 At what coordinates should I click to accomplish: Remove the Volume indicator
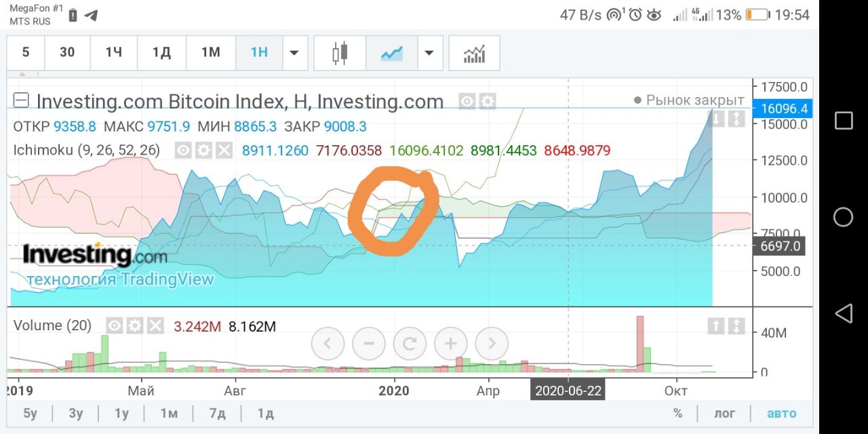[155, 326]
